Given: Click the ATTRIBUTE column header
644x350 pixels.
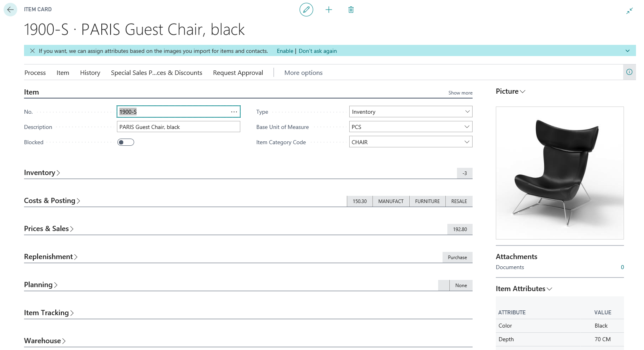Looking at the screenshot, I should [x=512, y=312].
